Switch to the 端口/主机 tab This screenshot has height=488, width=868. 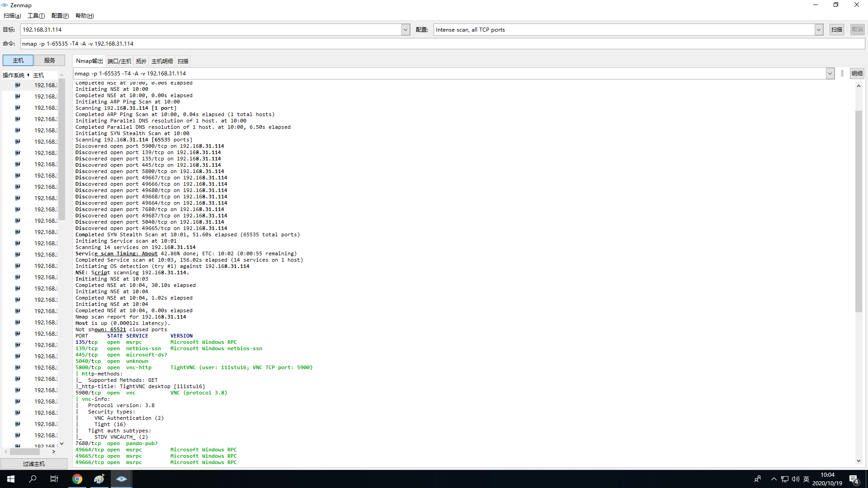point(119,61)
